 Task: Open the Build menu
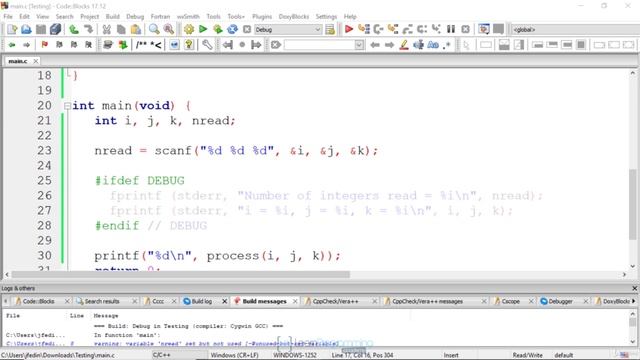(113, 16)
